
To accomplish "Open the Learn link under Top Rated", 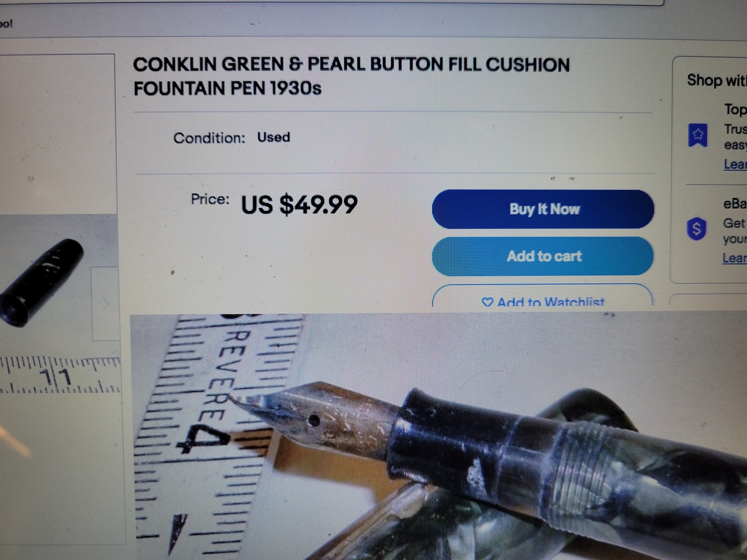I will click(x=735, y=164).
